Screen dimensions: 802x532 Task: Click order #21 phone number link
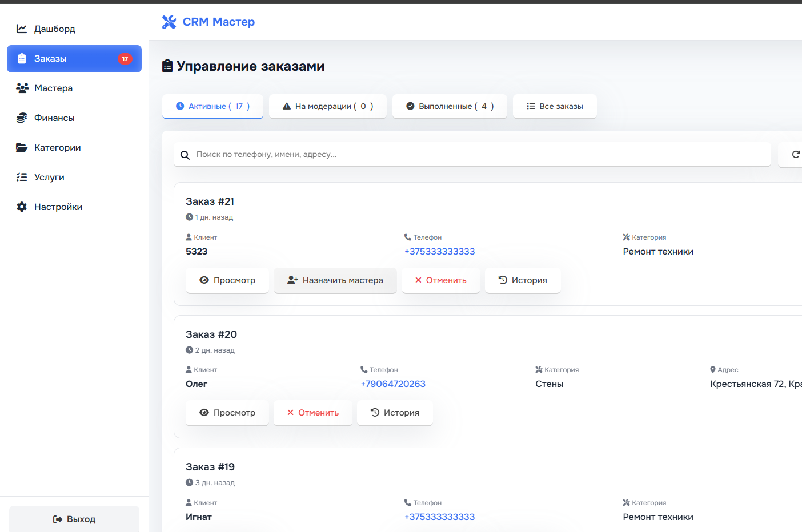click(x=440, y=252)
